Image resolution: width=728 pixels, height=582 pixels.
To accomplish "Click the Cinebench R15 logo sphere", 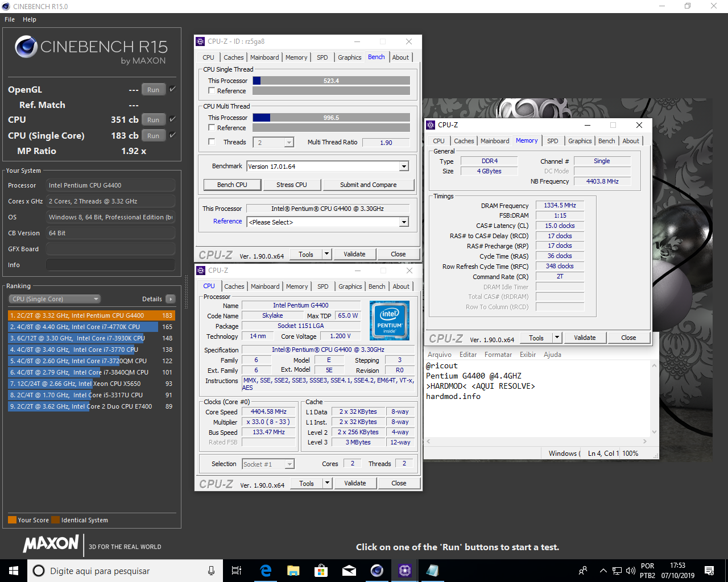I will pyautogui.click(x=26, y=47).
